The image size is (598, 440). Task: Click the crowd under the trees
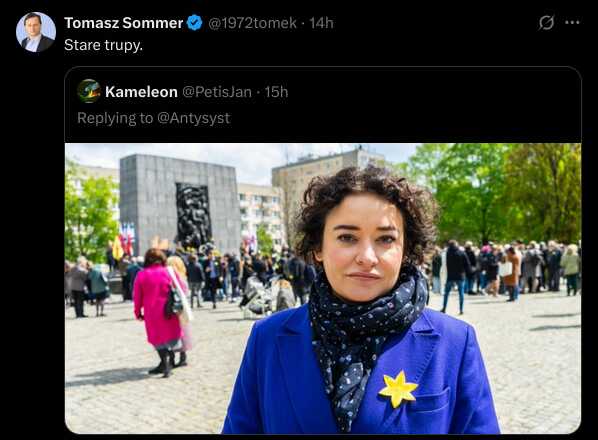[509, 269]
